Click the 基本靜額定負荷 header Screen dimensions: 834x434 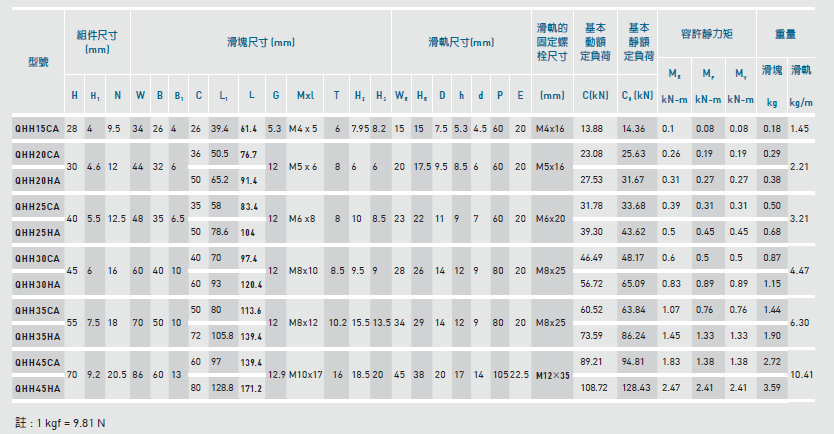pyautogui.click(x=639, y=41)
